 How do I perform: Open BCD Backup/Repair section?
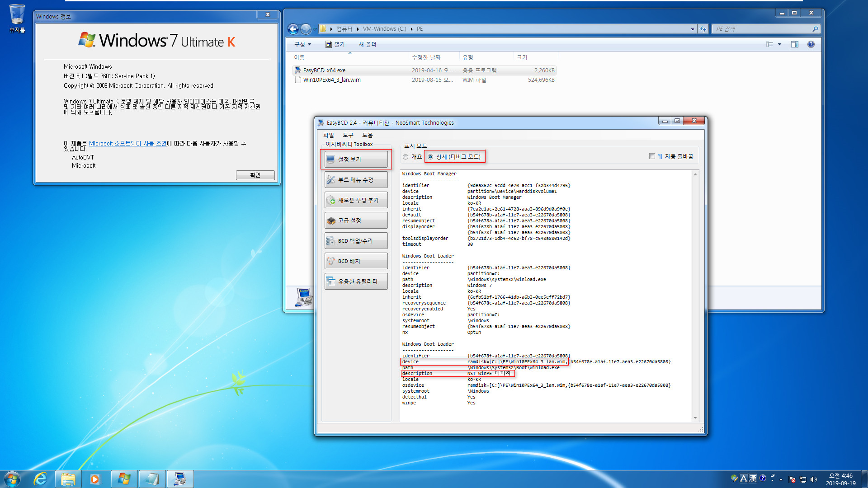(356, 241)
